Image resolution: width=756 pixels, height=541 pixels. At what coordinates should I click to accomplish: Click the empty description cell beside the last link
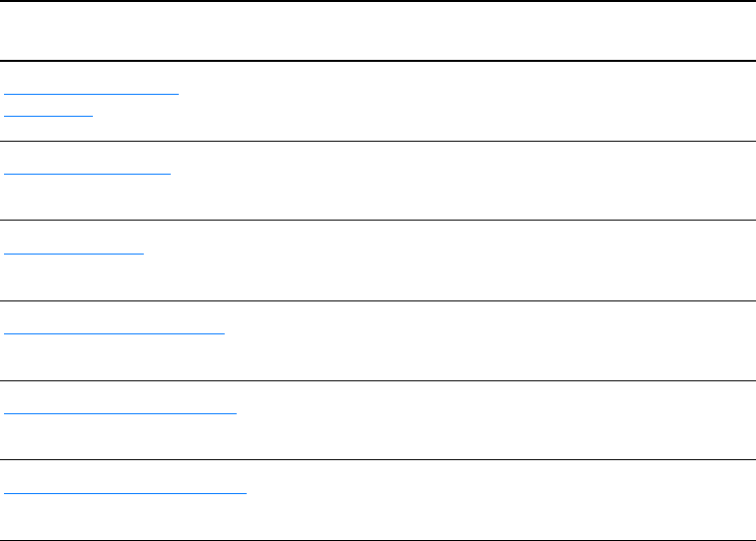pyautogui.click(x=499, y=500)
